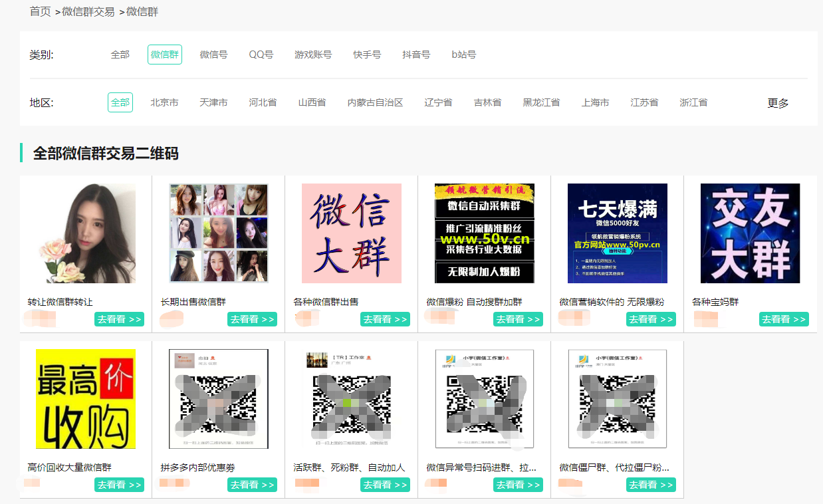823x504 pixels.
Task: Open title link 高价回收大量微信群
Action: [x=70, y=467]
